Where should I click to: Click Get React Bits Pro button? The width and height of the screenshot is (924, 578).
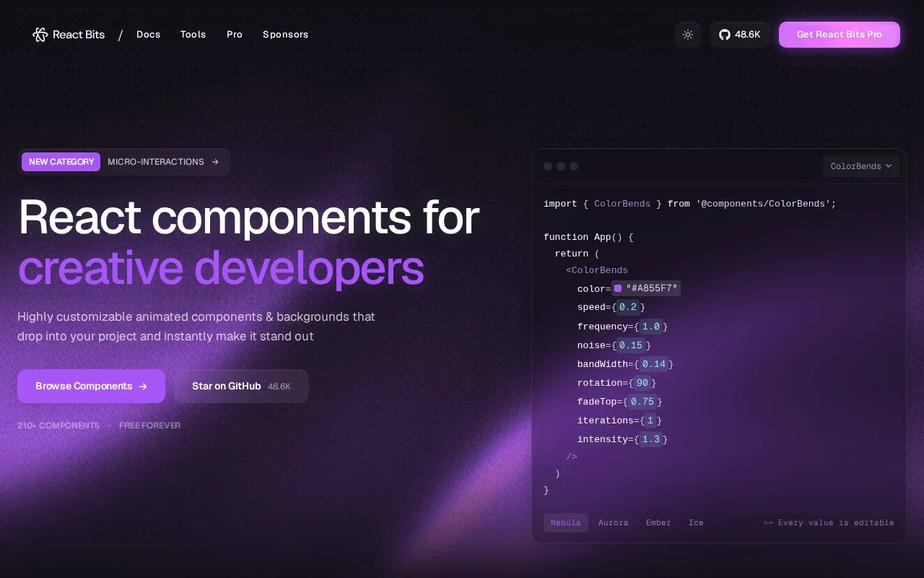tap(840, 35)
